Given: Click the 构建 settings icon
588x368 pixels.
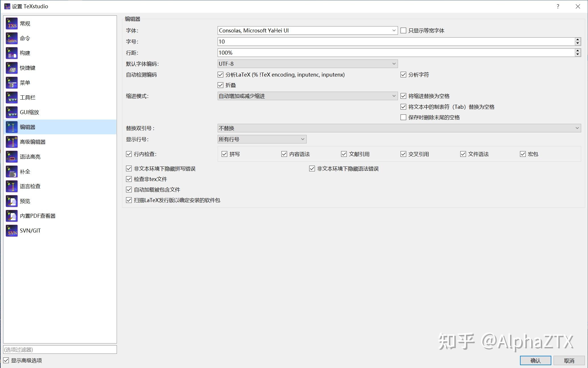Looking at the screenshot, I should pos(11,53).
